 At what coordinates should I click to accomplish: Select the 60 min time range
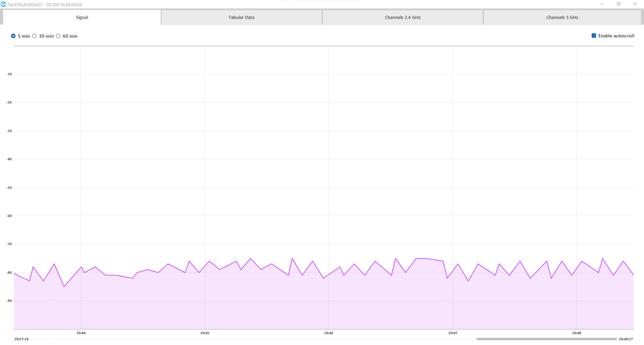pos(58,36)
